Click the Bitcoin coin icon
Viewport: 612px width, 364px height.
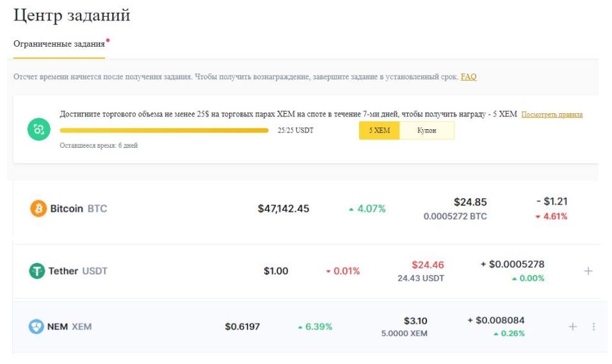click(x=38, y=209)
